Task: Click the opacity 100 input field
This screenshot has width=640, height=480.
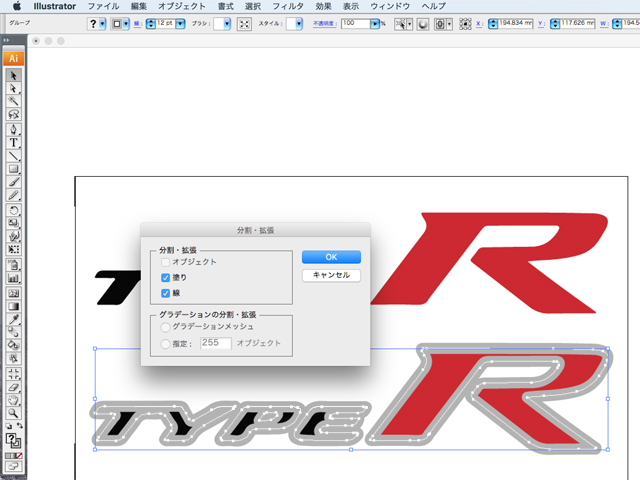Action: (356, 24)
